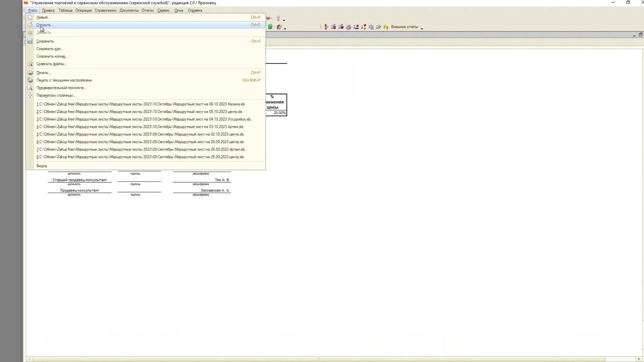Open Предварительный просмотр... from menu

click(146, 88)
